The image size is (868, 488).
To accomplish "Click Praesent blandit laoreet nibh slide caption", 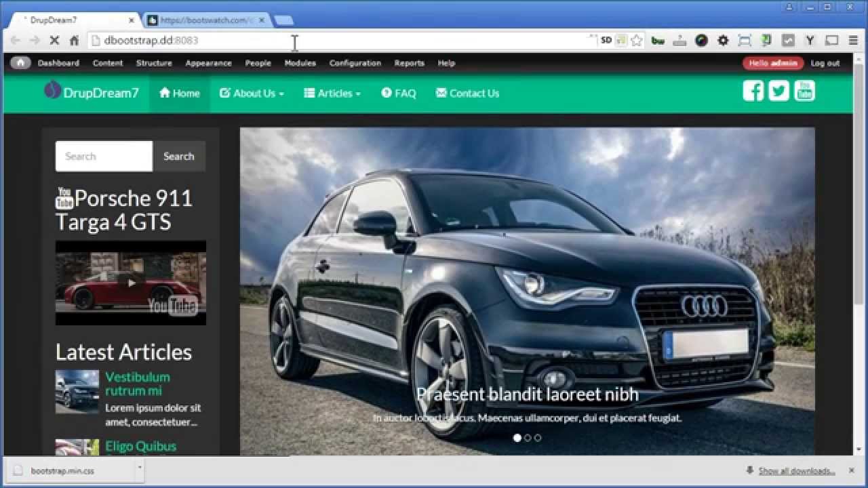I will click(x=528, y=394).
